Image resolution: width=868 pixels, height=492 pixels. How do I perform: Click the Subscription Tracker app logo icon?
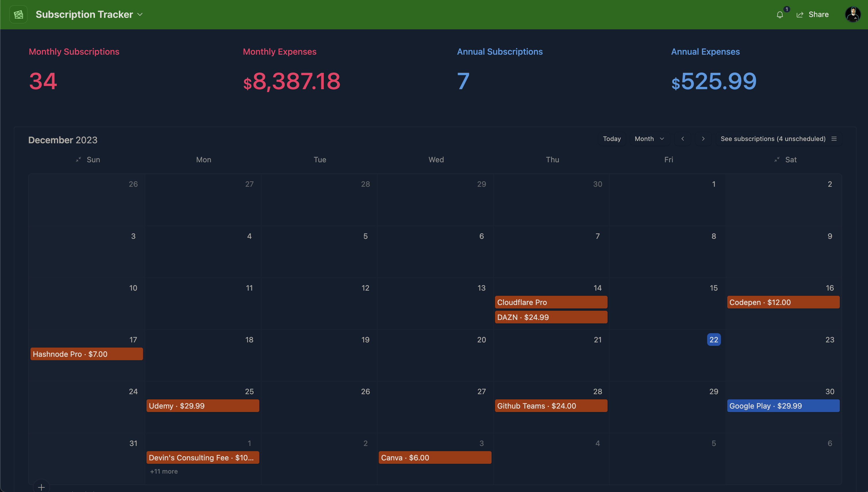[18, 15]
